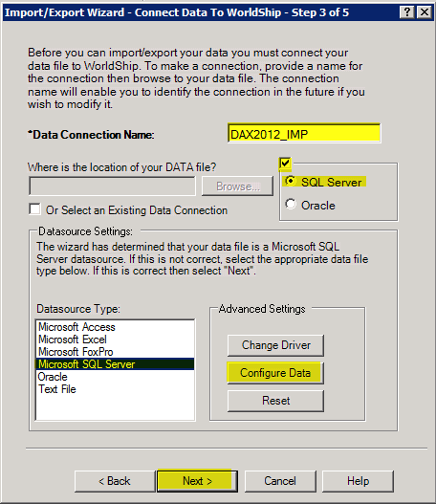Edit the Data Connection Name field
The width and height of the screenshot is (436, 504).
click(x=304, y=133)
